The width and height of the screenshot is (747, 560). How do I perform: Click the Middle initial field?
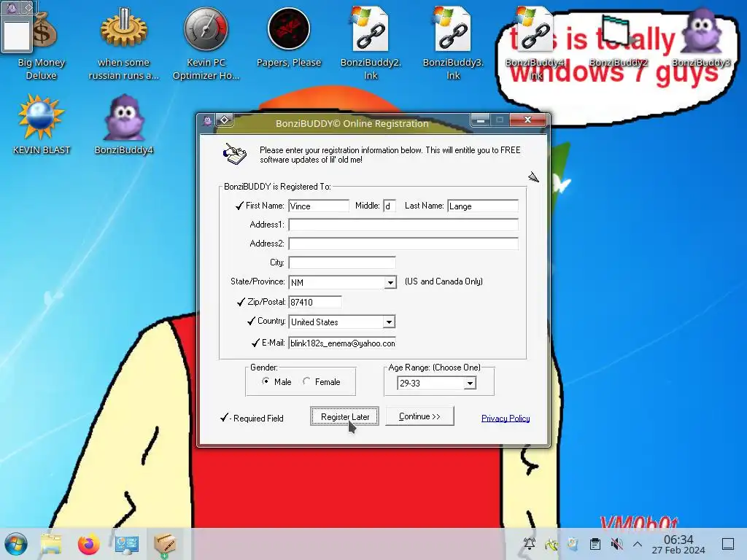[x=390, y=206]
